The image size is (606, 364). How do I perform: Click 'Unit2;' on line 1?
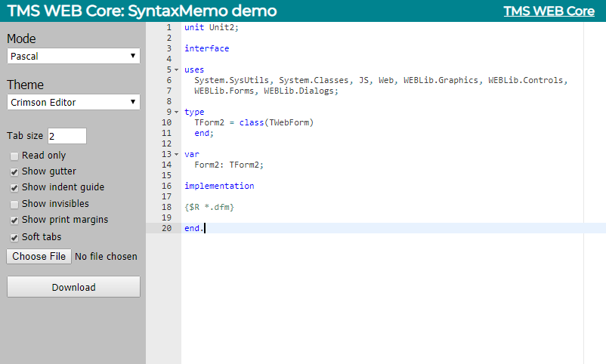pos(224,27)
